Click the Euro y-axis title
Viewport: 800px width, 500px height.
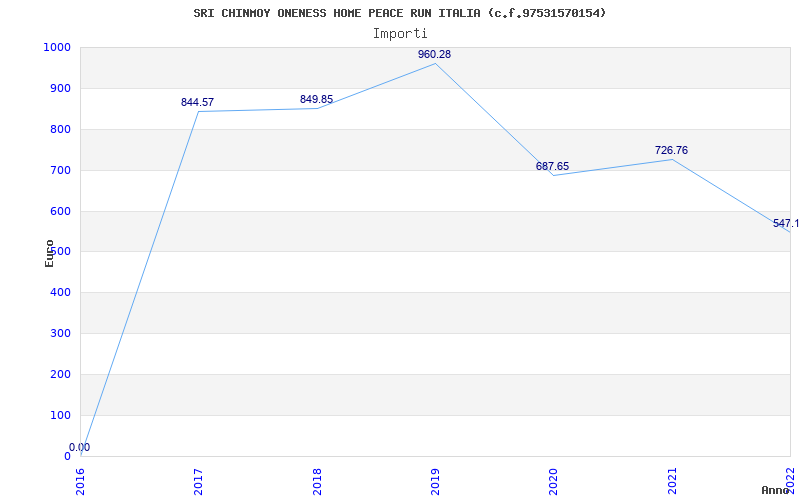click(x=49, y=253)
